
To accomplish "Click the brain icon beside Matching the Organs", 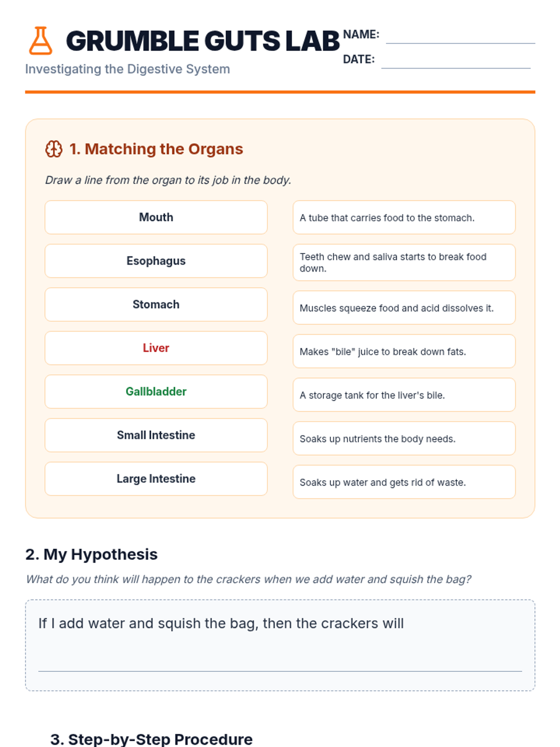I will click(54, 149).
